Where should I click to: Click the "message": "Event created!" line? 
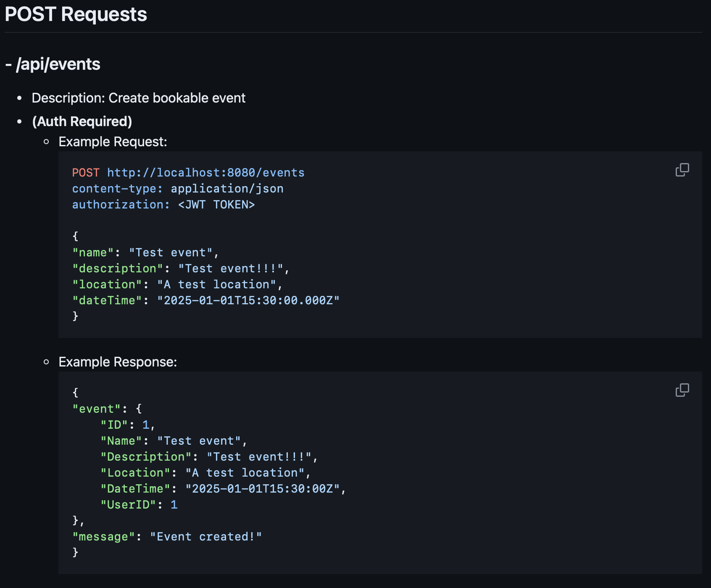pos(167,537)
